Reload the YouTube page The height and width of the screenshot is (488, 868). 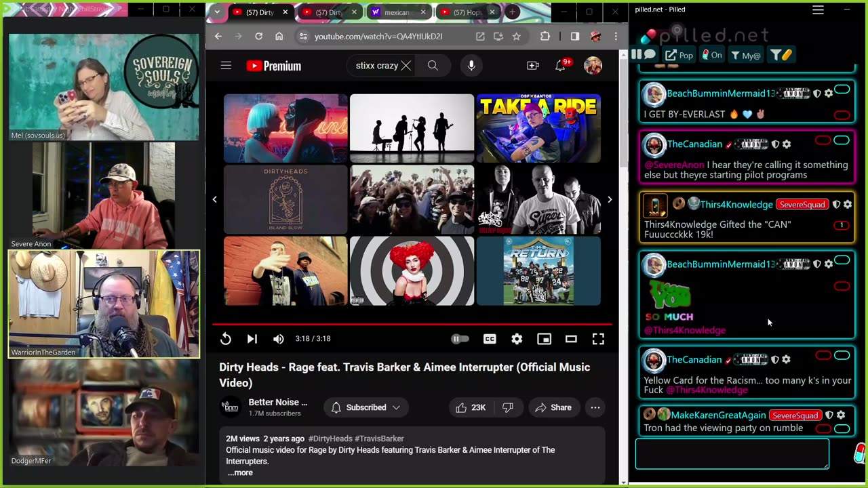point(258,37)
